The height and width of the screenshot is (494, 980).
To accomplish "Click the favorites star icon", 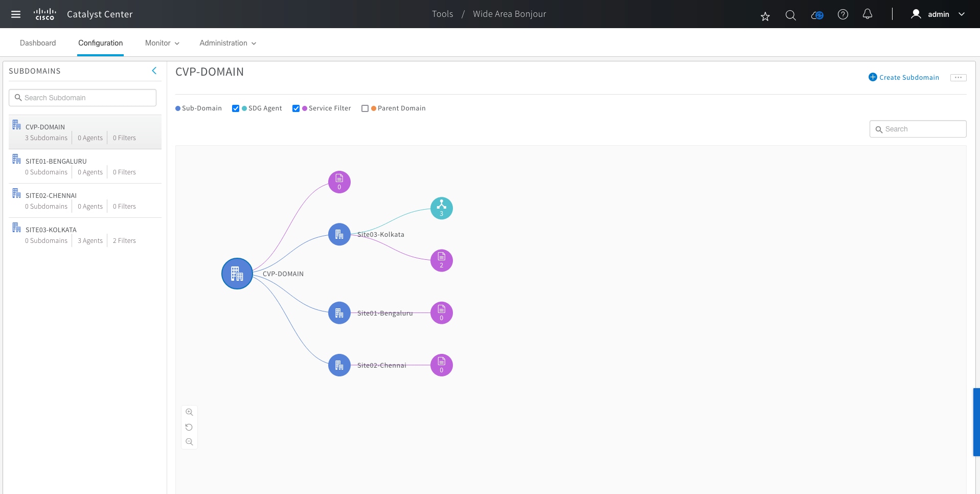I will point(765,16).
